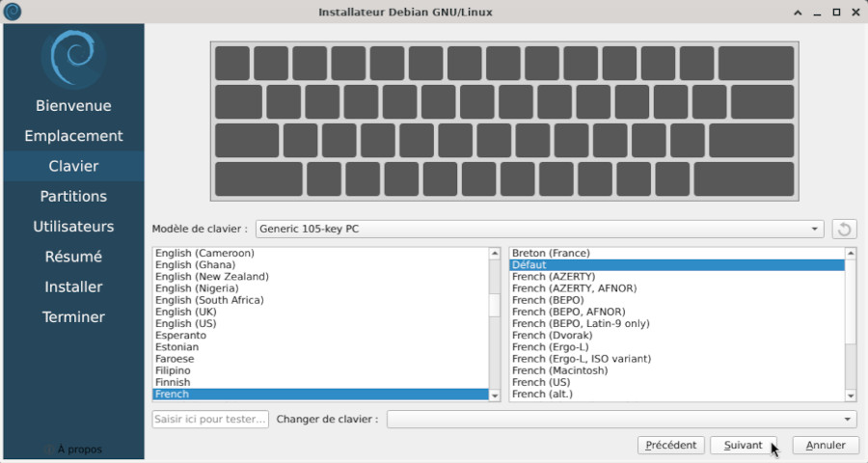Screen dimensions: 868x463
Task: Roll up the installer window
Action: [798, 13]
